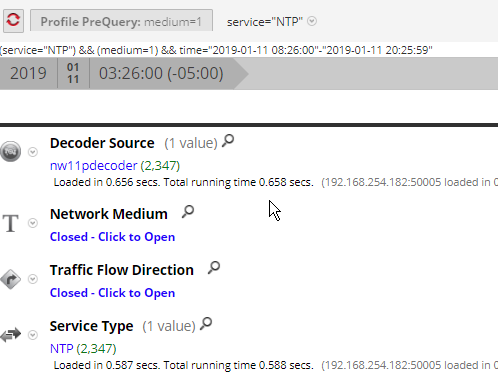Drill into NTP service value
This screenshot has height=385, width=498.
click(x=62, y=349)
